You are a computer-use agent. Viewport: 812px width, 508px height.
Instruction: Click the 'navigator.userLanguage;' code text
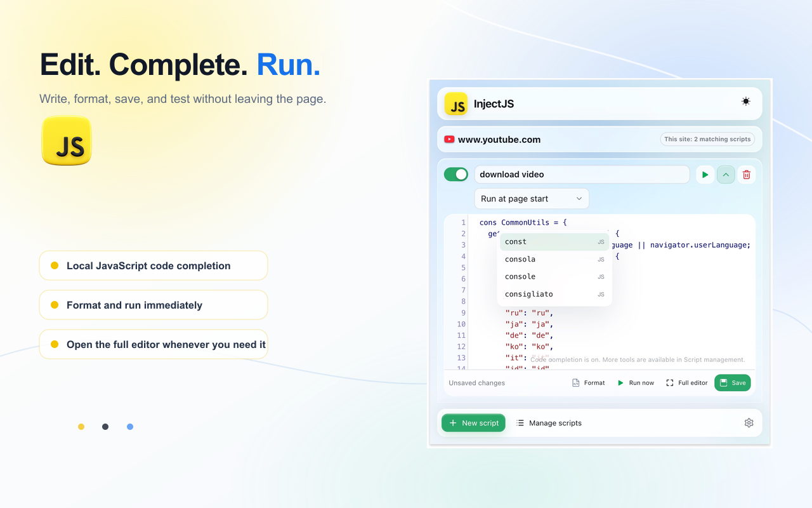pyautogui.click(x=700, y=245)
